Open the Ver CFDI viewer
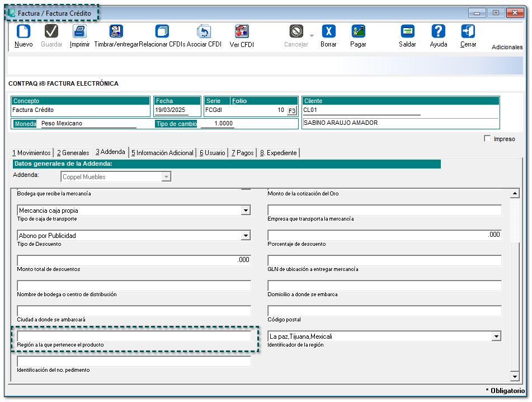Screen dimensions: 532x402 pos(242,32)
